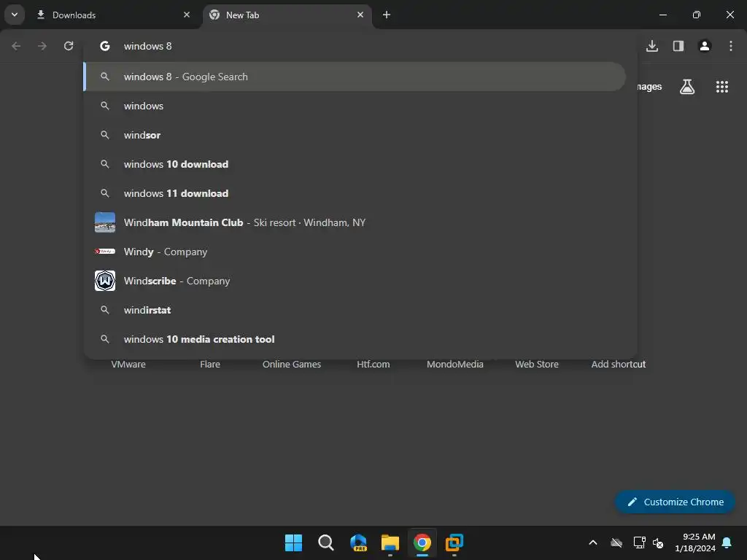The image size is (747, 560).
Task: Open the Flare shortcut
Action: 210,365
